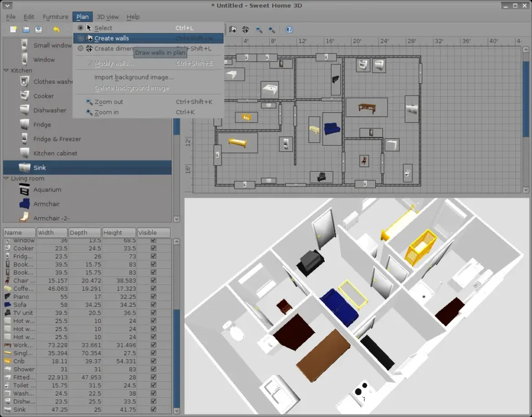The height and width of the screenshot is (417, 532).
Task: Click the Undo arrow in the toolbar
Action: pos(56,30)
